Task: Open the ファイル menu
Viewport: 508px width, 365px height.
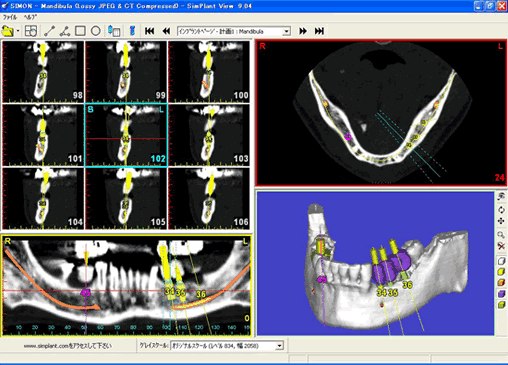Action: (x=9, y=17)
